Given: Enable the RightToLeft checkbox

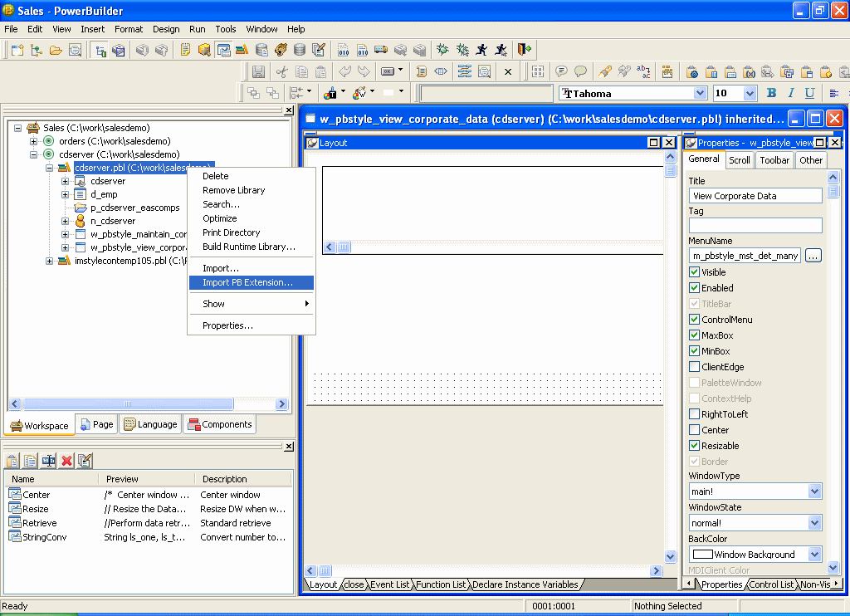Looking at the screenshot, I should [695, 413].
